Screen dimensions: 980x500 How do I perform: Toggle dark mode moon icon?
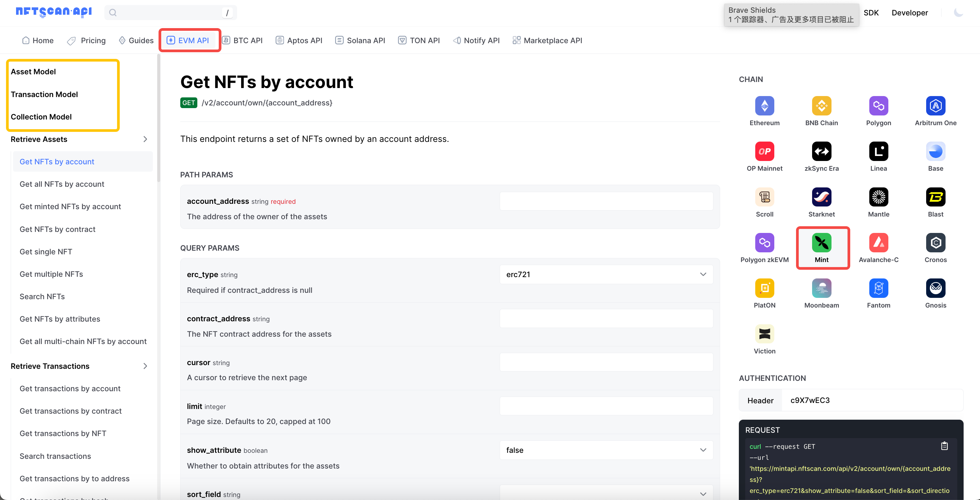click(x=958, y=13)
